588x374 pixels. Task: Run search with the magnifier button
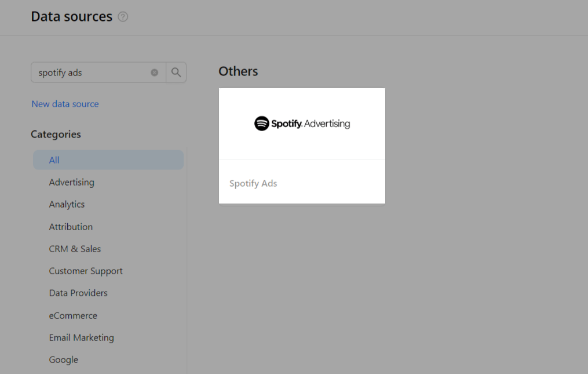point(176,72)
